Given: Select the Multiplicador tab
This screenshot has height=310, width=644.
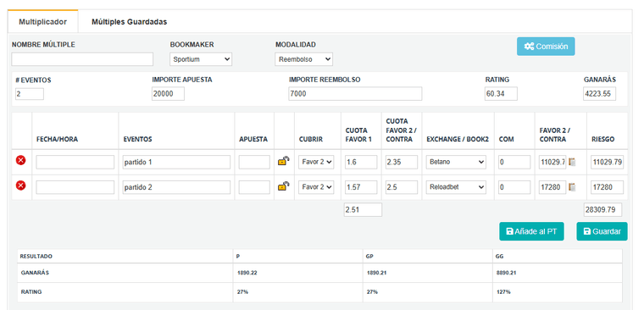Looking at the screenshot, I should (42, 22).
